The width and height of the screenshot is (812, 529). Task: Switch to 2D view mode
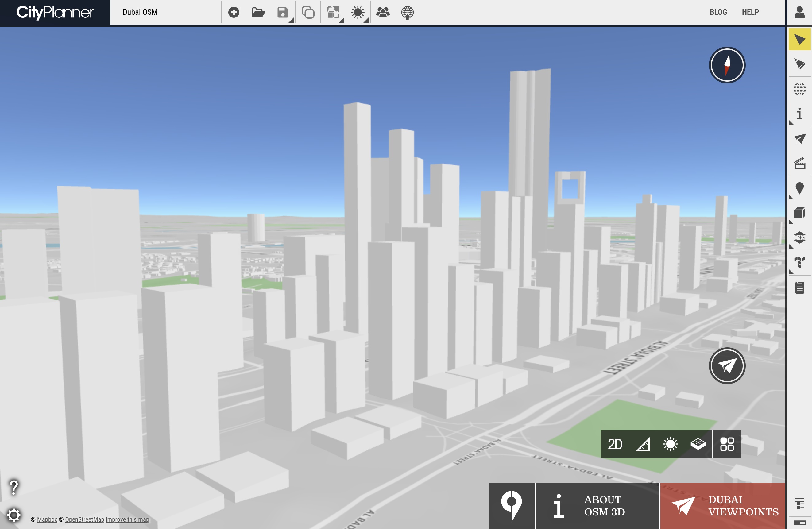(615, 444)
